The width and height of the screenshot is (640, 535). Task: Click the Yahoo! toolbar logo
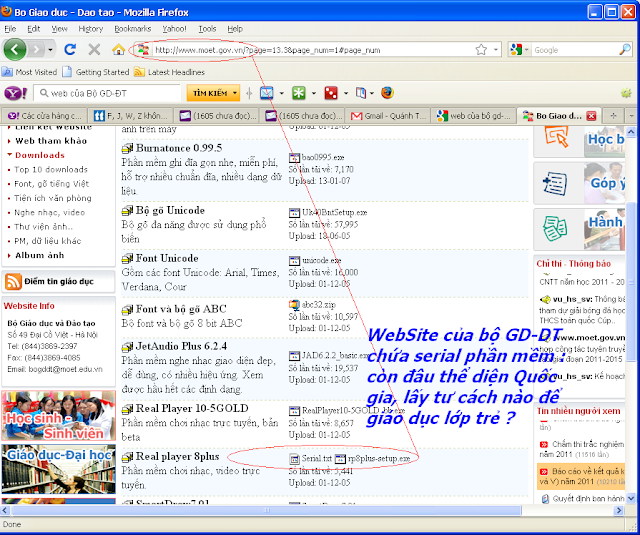point(16,93)
